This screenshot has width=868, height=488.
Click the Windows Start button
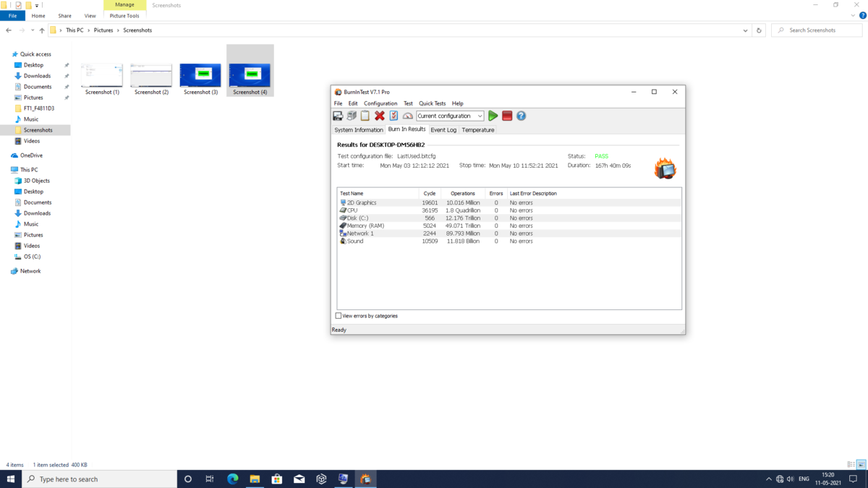point(11,479)
